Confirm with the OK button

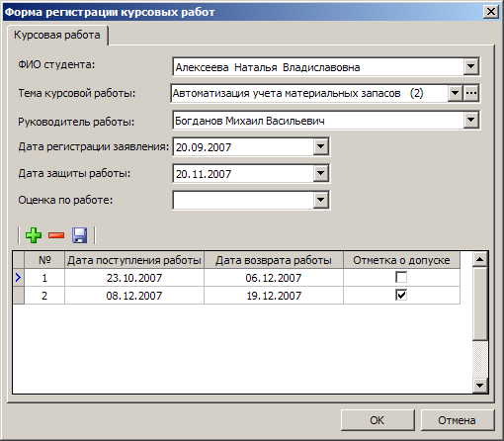[378, 420]
